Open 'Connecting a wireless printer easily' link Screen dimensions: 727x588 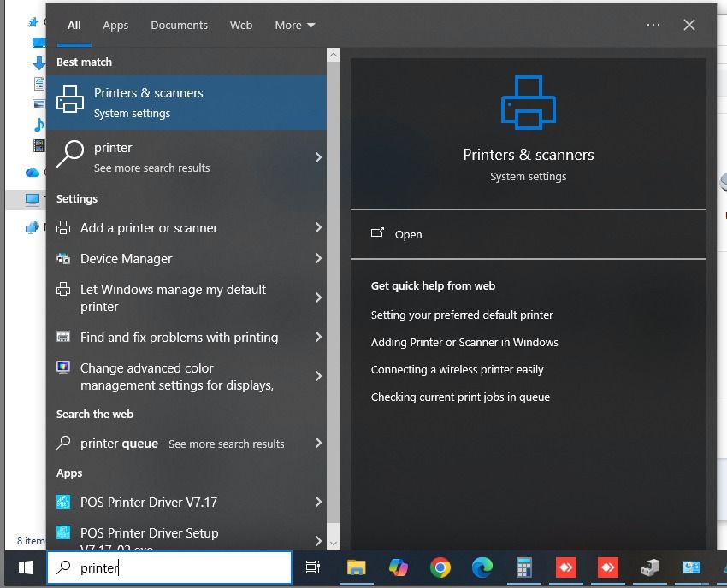coord(457,370)
